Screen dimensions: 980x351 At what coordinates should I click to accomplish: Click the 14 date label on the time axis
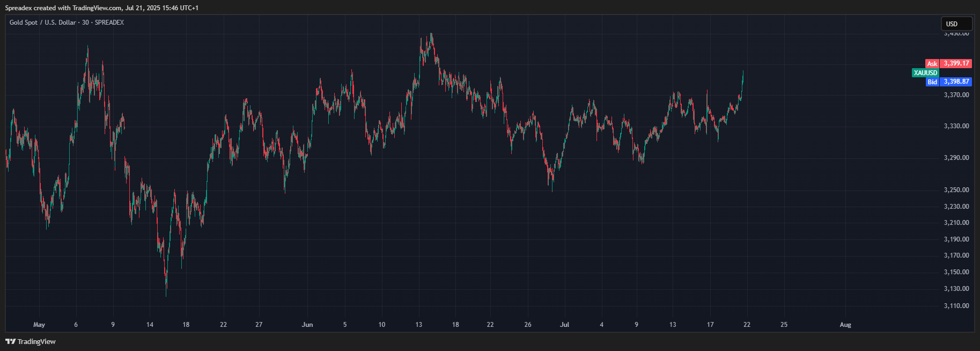(x=150, y=325)
